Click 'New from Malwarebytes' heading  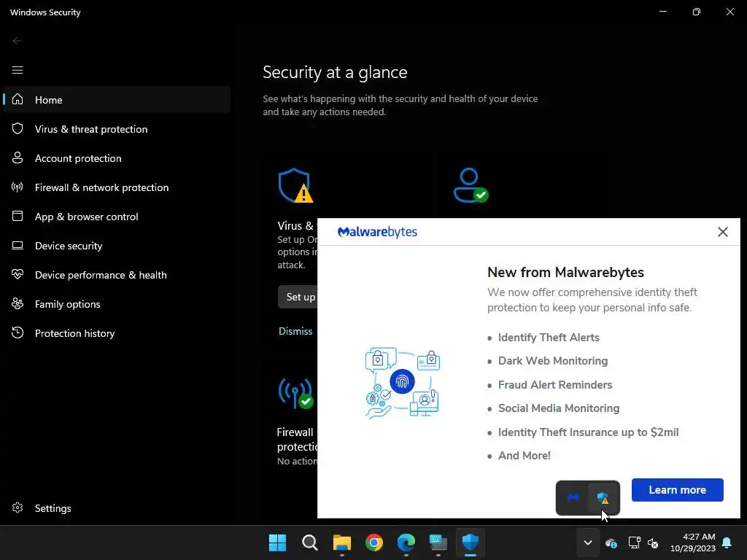565,273
